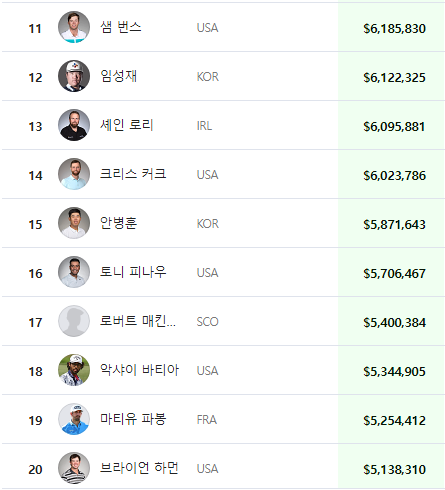Select 셰인 로리 profile picture

[74, 125]
